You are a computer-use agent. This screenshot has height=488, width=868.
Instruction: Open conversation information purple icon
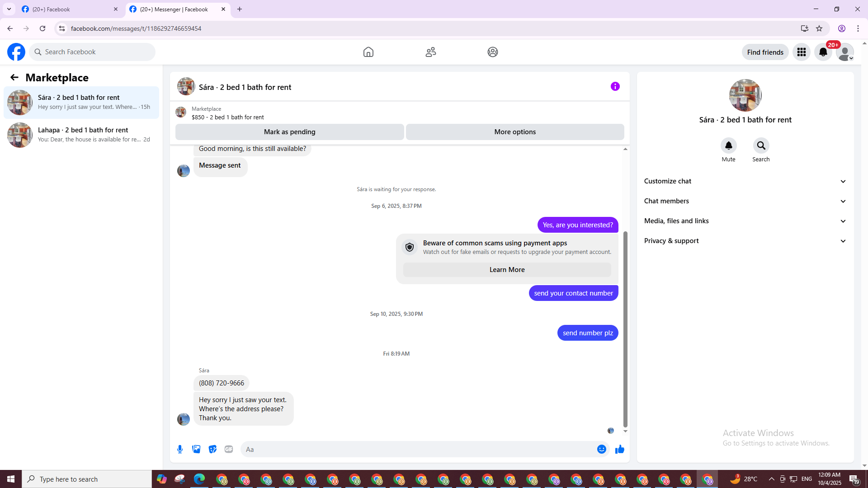pyautogui.click(x=615, y=86)
